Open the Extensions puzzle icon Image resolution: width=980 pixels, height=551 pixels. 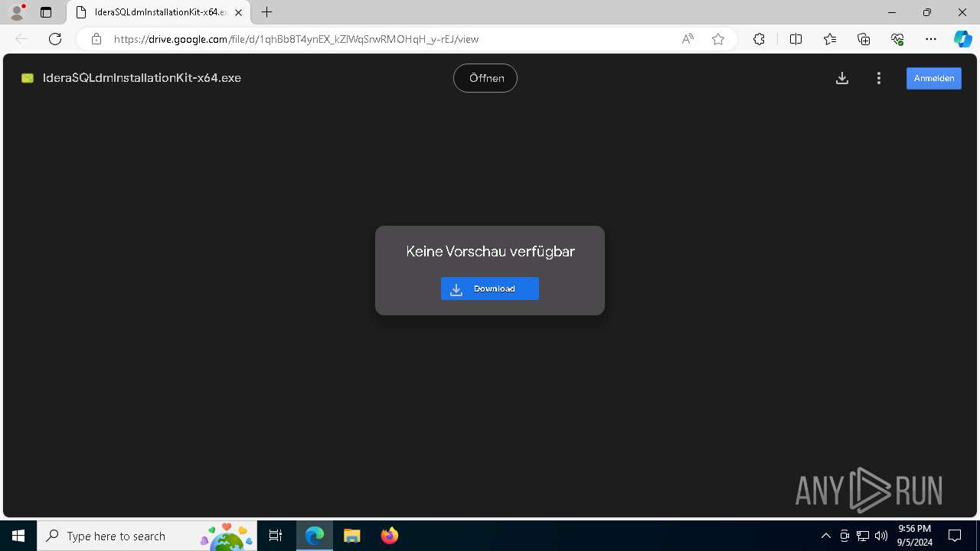759,39
